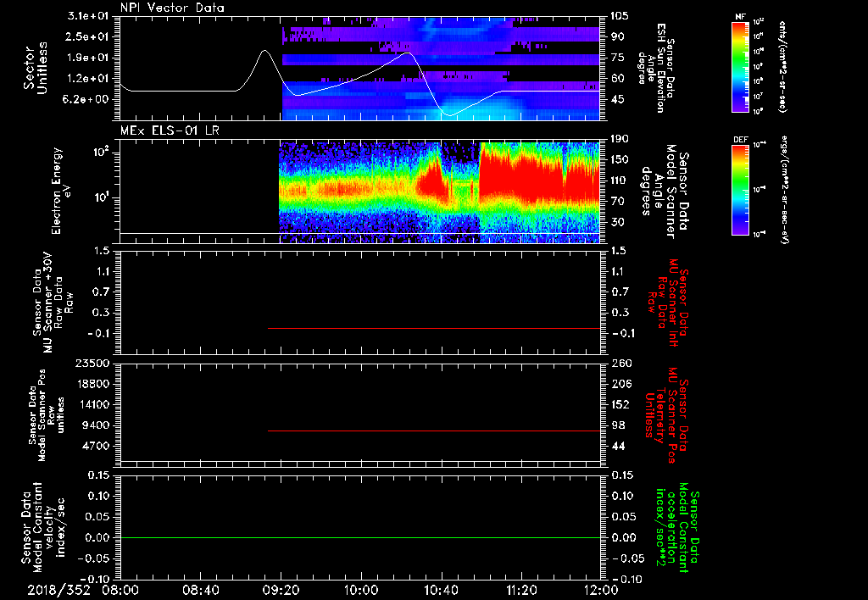
Task: Click the NF color bar units label
Action: coord(782,66)
